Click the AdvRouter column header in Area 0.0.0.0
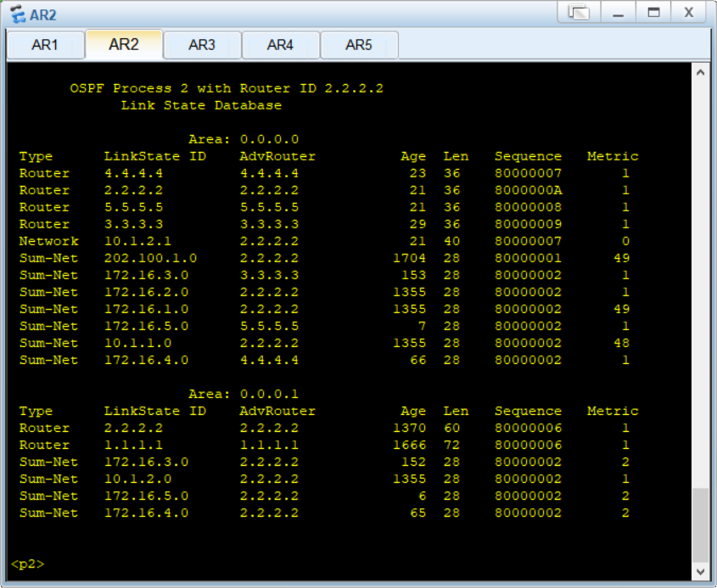The width and height of the screenshot is (717, 588). click(277, 156)
